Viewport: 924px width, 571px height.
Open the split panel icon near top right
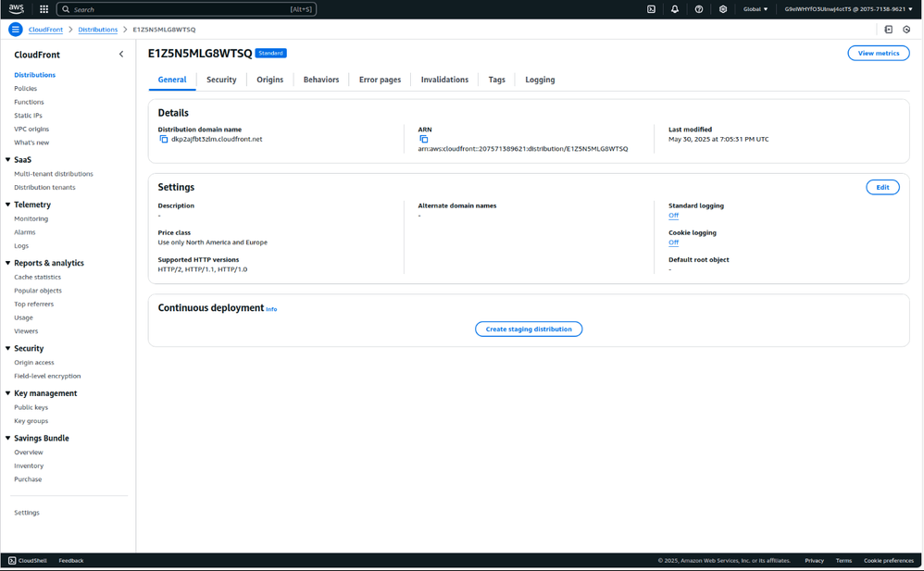[x=889, y=30]
